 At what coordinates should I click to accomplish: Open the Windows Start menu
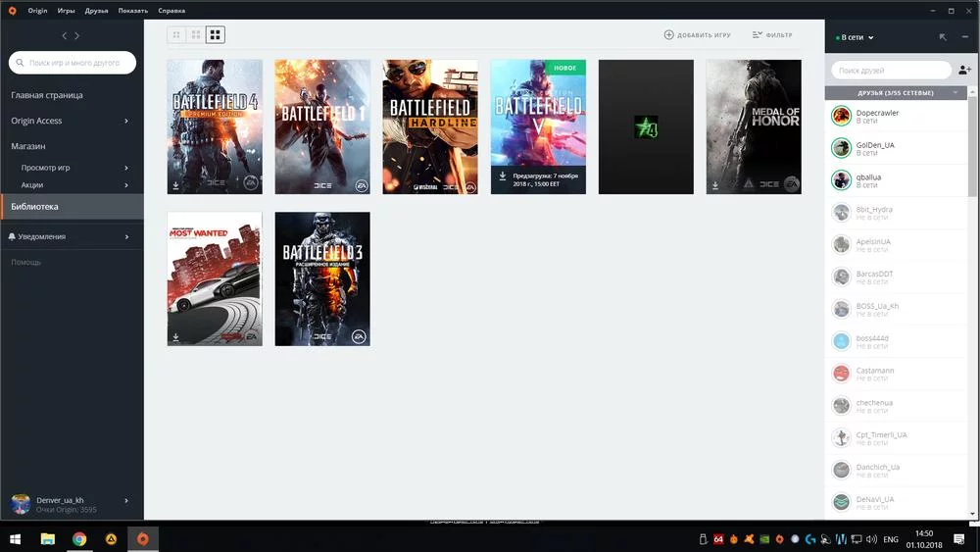[15, 539]
